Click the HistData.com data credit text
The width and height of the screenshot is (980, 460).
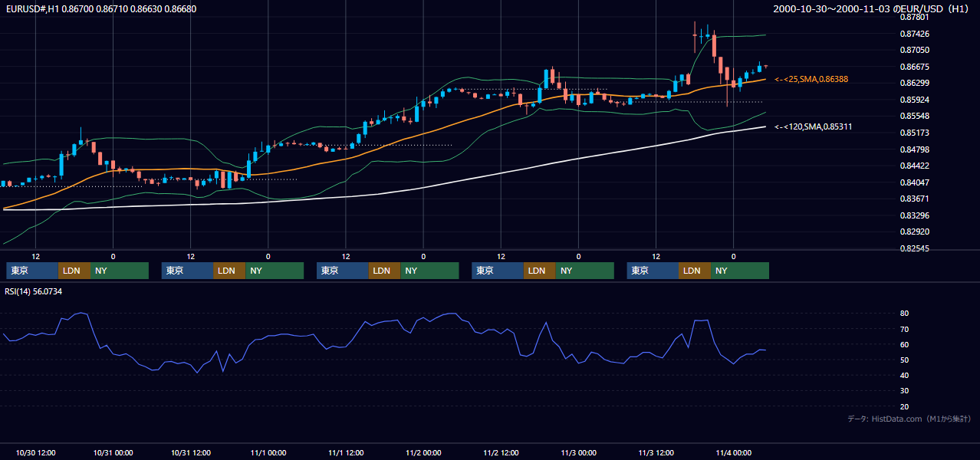coord(909,419)
